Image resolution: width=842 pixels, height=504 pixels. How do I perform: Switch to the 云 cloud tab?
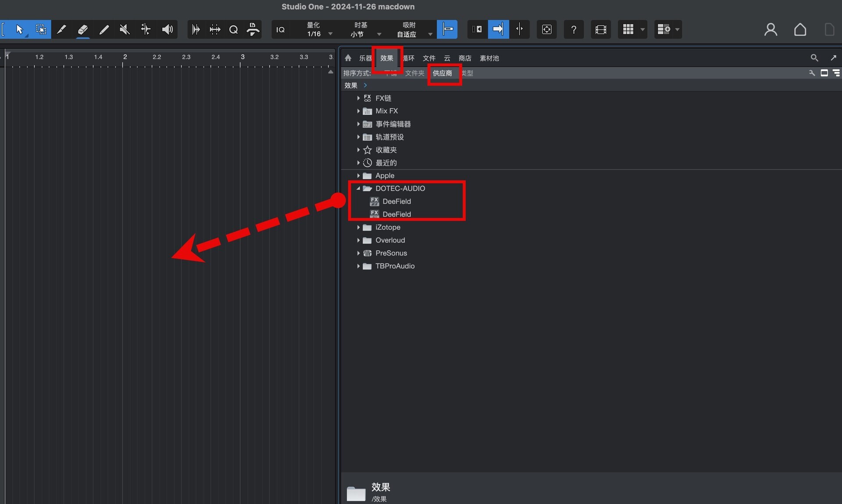pos(447,58)
